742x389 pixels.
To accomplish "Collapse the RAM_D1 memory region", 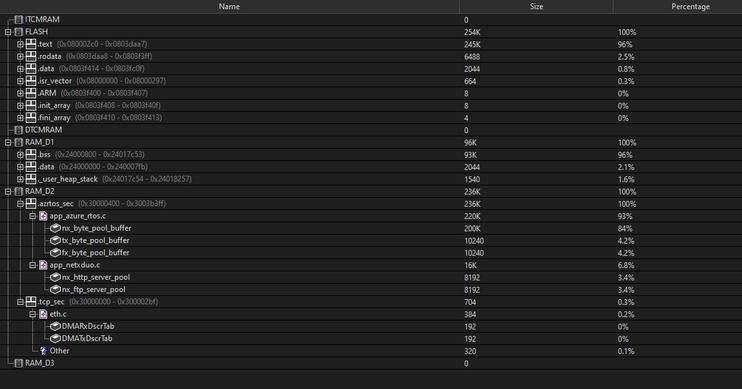I will click(8, 142).
